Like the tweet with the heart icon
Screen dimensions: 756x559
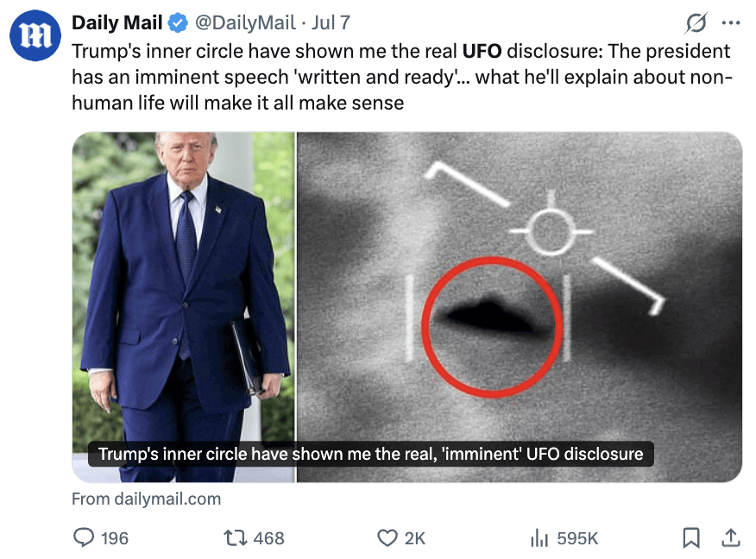387,537
